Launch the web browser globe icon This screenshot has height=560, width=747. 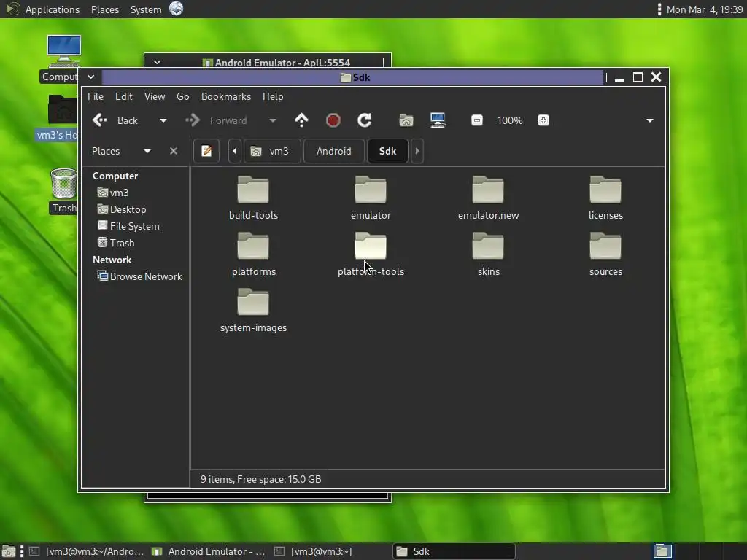pyautogui.click(x=177, y=9)
